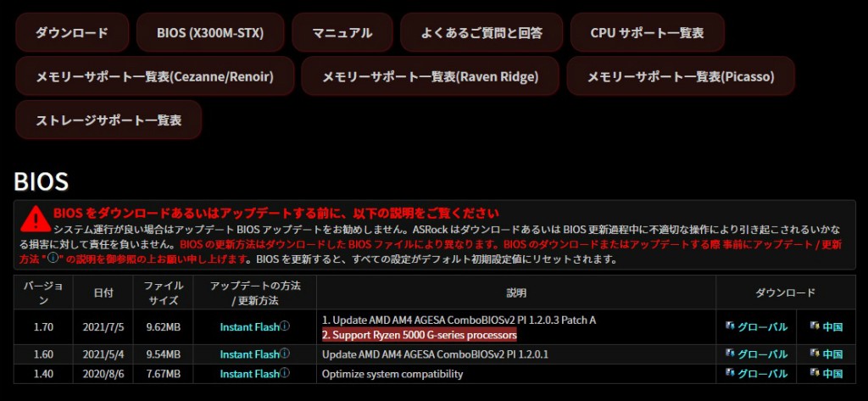The image size is (868, 401).
Task: Open the マニュアル section
Action: coord(342,33)
